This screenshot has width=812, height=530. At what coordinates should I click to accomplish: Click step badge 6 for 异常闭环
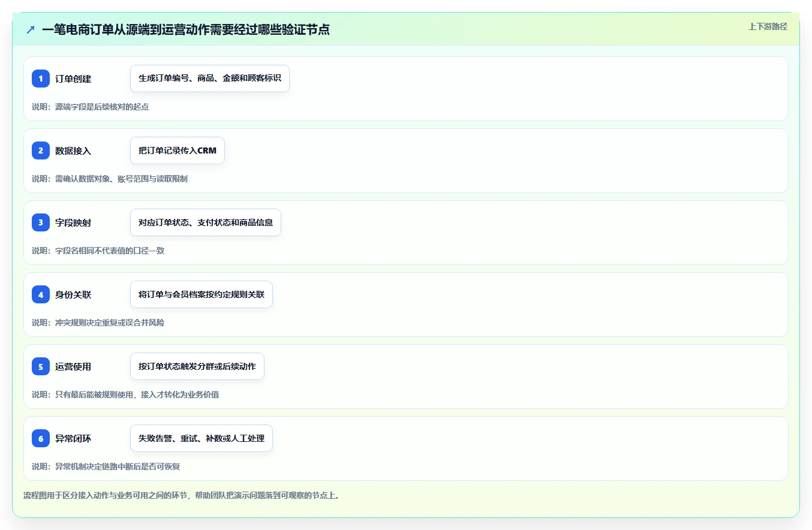coord(41,438)
